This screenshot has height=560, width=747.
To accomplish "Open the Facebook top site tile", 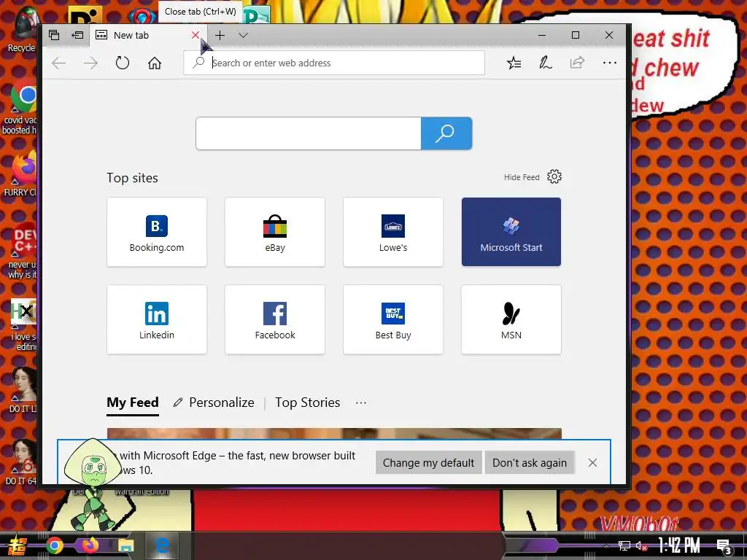I will 275,319.
